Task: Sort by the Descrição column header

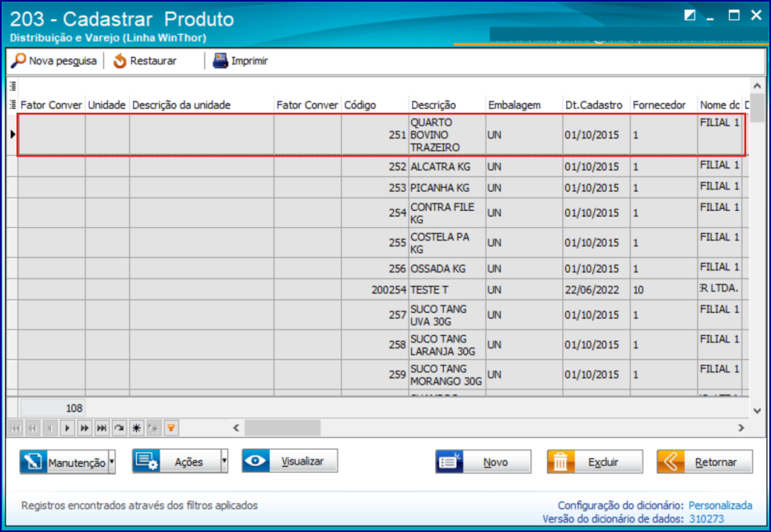Action: coord(447,105)
